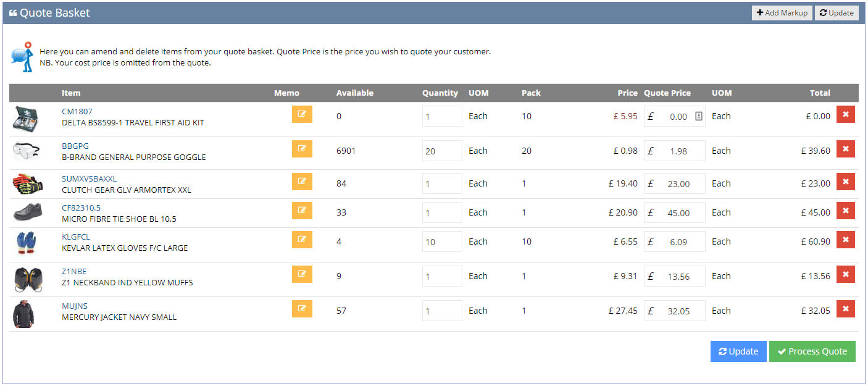Process the quote with the green button
This screenshot has height=386, width=868.
[x=812, y=351]
